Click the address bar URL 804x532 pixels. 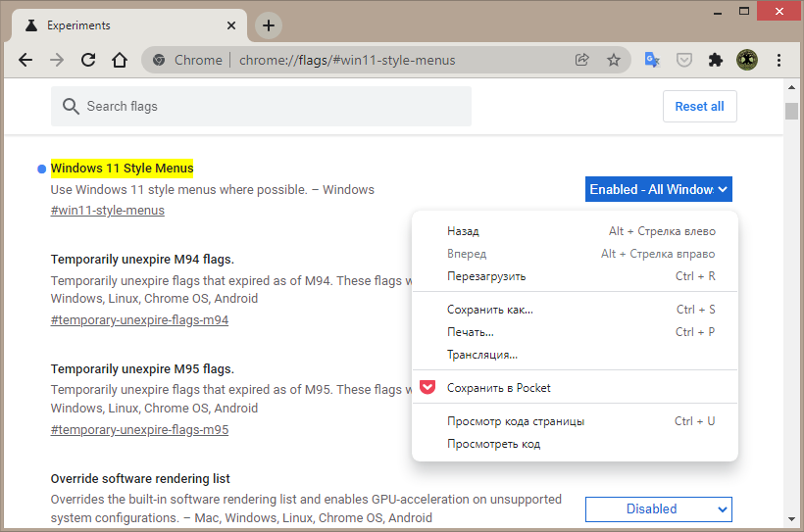coord(347,60)
